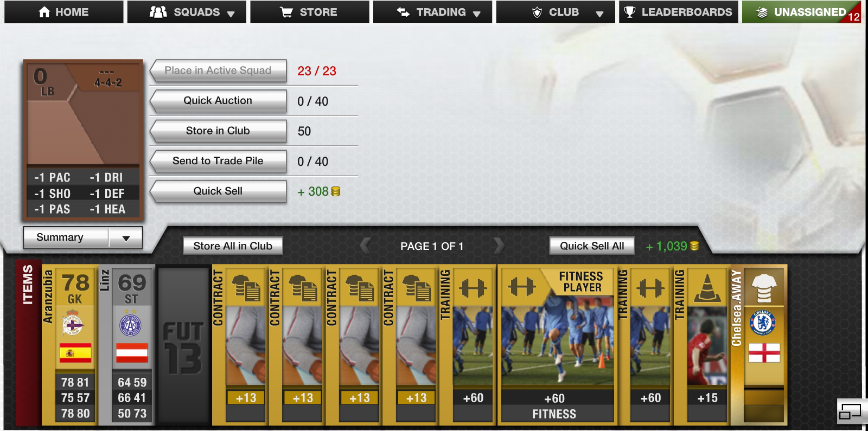Go to next page arrow
The height and width of the screenshot is (431, 868).
pyautogui.click(x=499, y=246)
